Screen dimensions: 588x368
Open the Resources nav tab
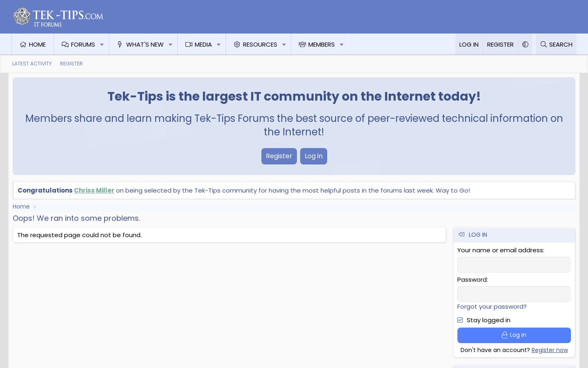[255, 45]
